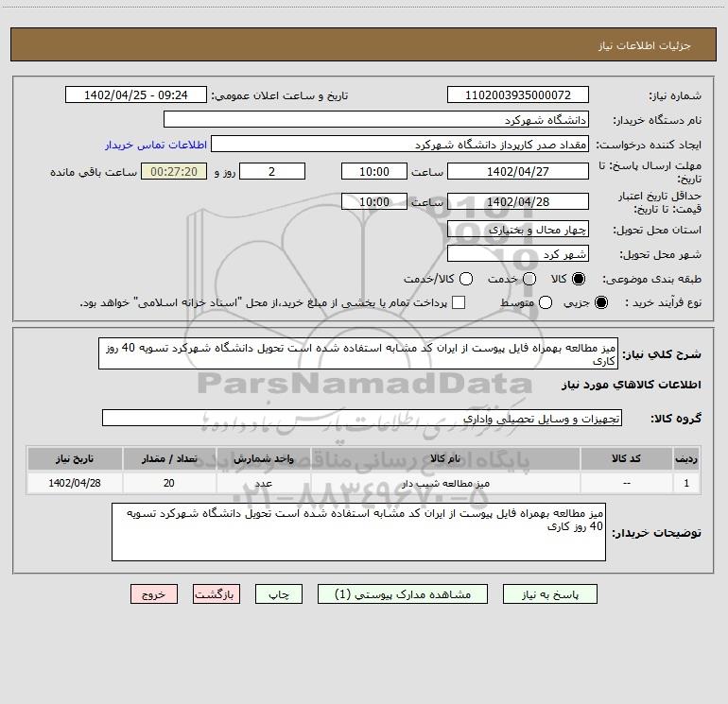Click the گروه کالا field
This screenshot has height=704, width=728.
click(x=362, y=418)
